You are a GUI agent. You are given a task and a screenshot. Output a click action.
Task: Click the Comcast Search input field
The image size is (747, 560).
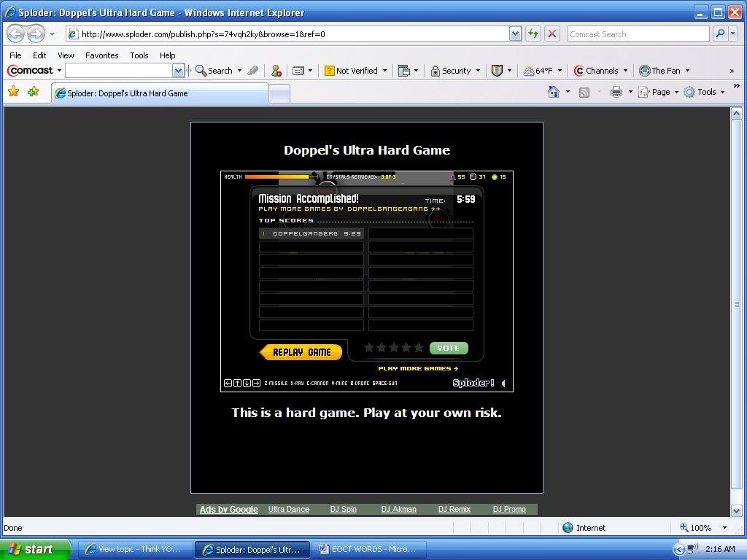tap(637, 34)
